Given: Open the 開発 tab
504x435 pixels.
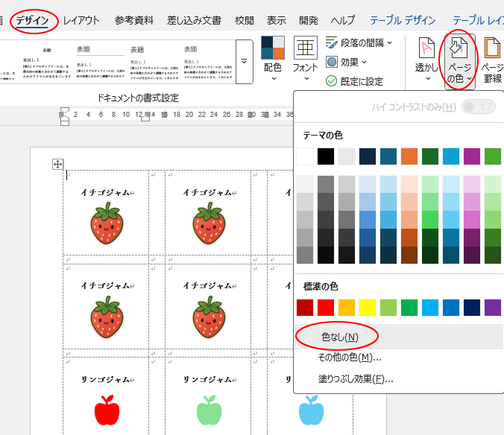Looking at the screenshot, I should [309, 21].
